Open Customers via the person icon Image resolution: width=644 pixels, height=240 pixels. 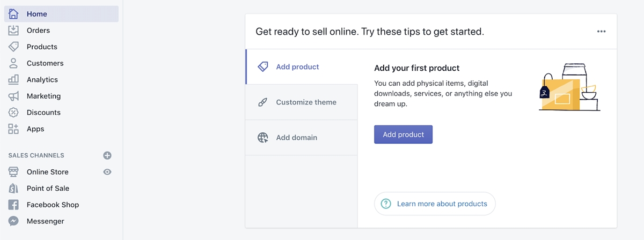(x=13, y=63)
